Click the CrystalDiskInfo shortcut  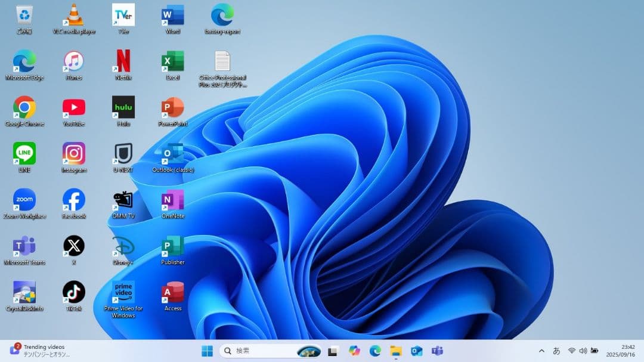[x=24, y=292]
